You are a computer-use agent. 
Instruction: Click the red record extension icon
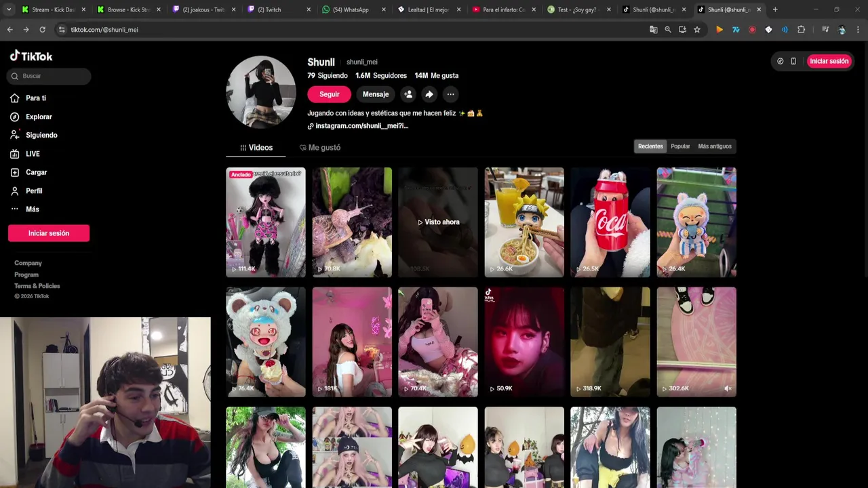click(752, 30)
